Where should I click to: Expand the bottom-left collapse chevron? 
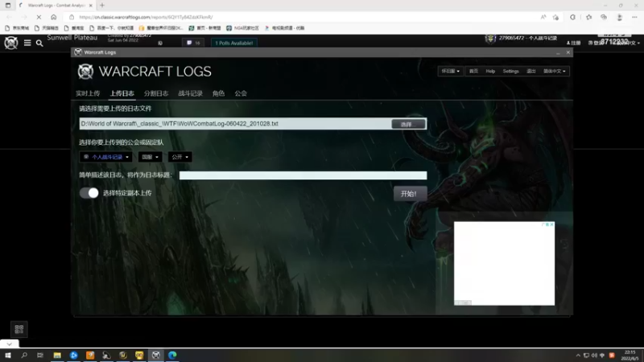point(10,344)
